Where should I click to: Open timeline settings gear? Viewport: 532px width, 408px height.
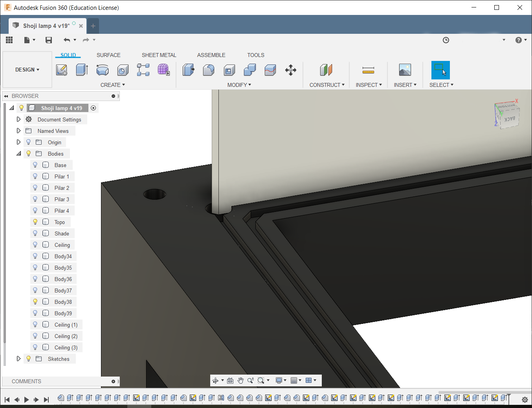pos(525,400)
